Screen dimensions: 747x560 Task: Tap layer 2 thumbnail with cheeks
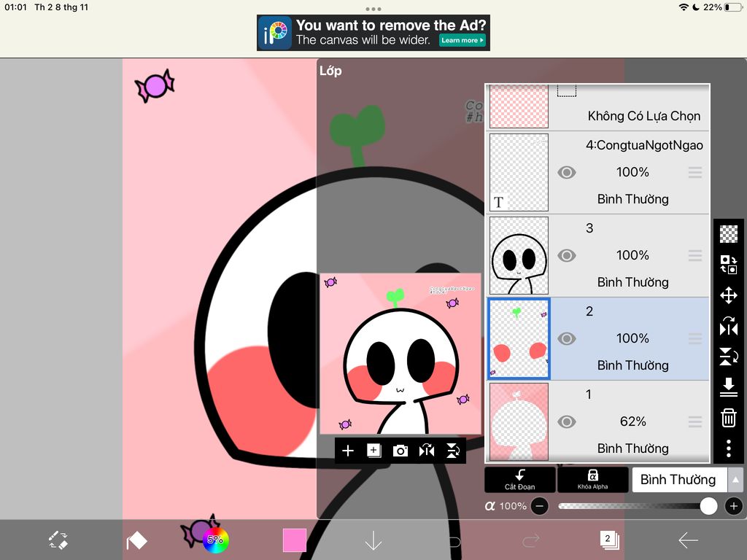point(519,338)
